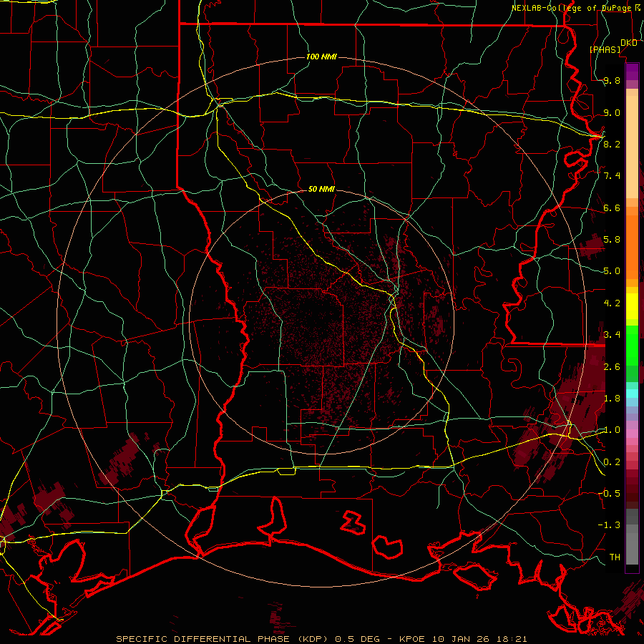Click the 8.2 value on the scale

[612, 145]
